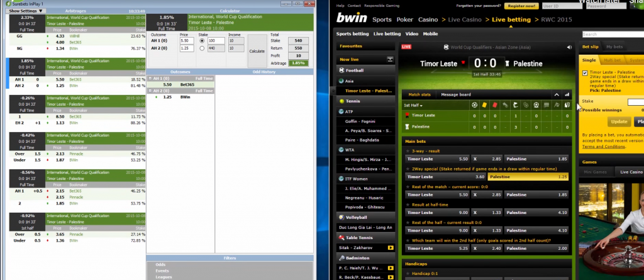Click the Calculate button
Viewport: 644px width, 280px height.
click(257, 52)
